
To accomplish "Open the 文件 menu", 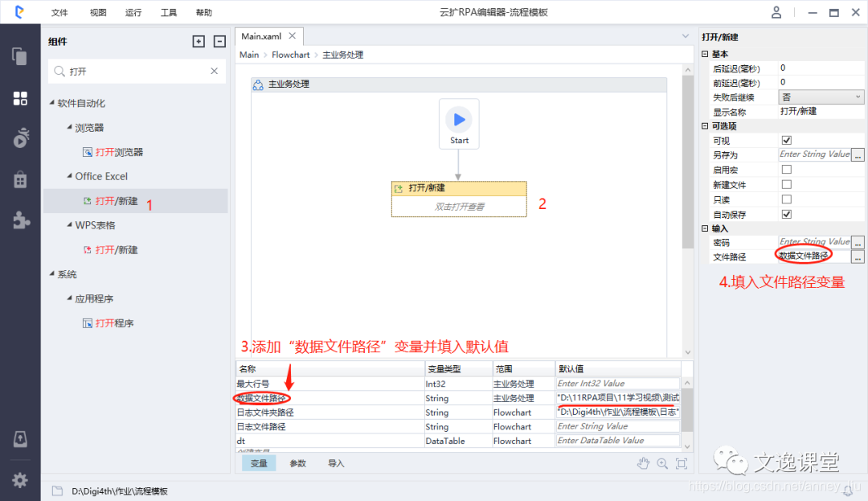I will coord(59,12).
